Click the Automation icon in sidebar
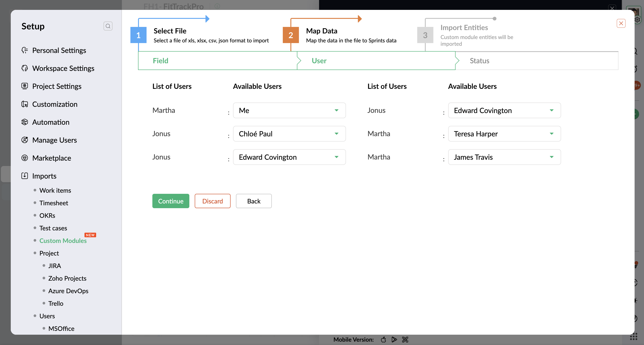 coord(24,122)
